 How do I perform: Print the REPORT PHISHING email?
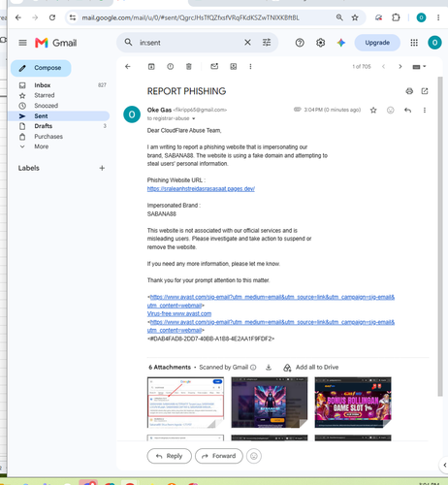tap(409, 91)
